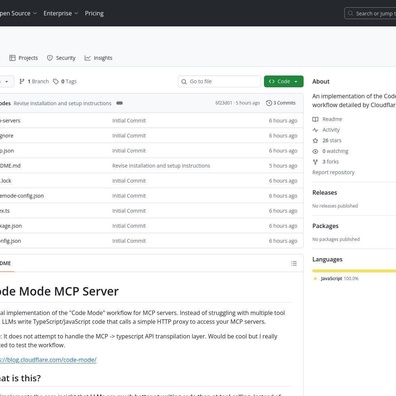
Task: Click the branch icon next to 1 Branch
Action: click(x=22, y=81)
